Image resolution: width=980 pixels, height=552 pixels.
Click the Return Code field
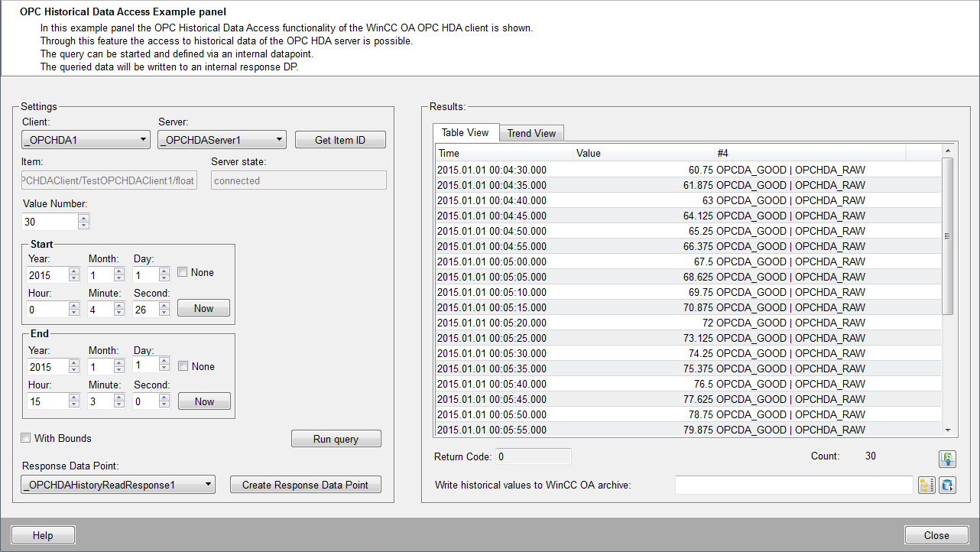pyautogui.click(x=534, y=456)
